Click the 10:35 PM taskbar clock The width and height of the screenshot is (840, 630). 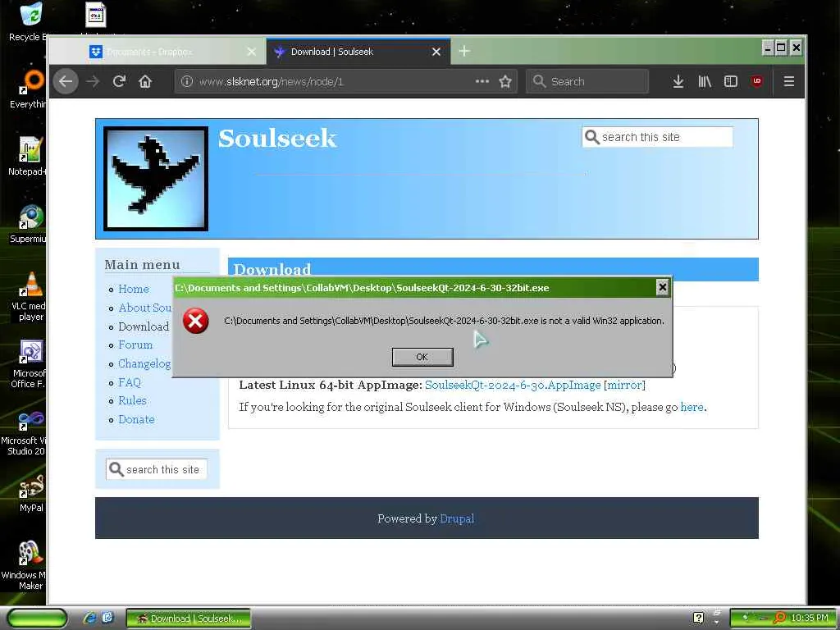click(810, 619)
